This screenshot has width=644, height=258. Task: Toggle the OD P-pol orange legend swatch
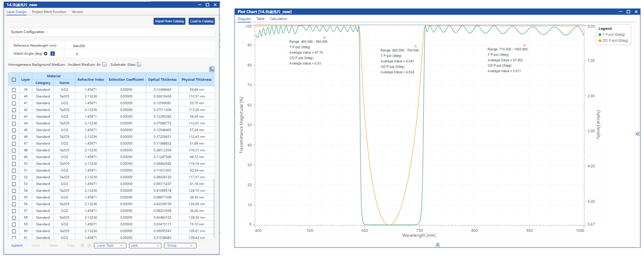click(x=600, y=41)
